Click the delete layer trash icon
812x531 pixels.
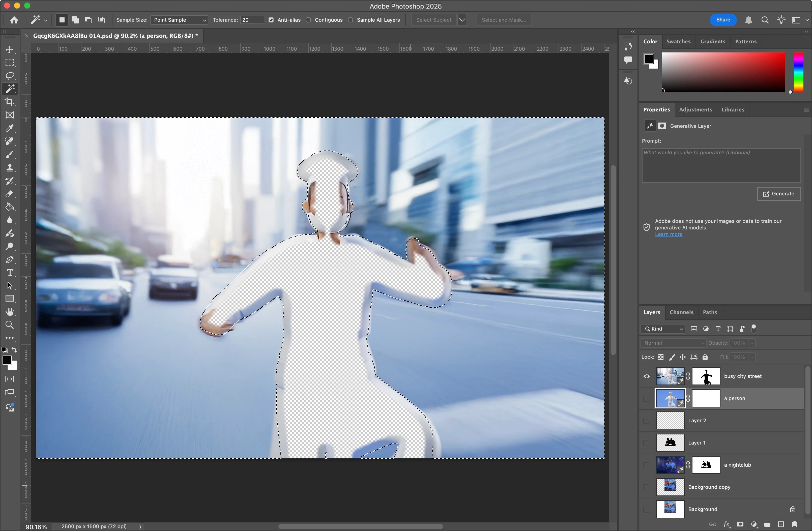click(x=794, y=524)
